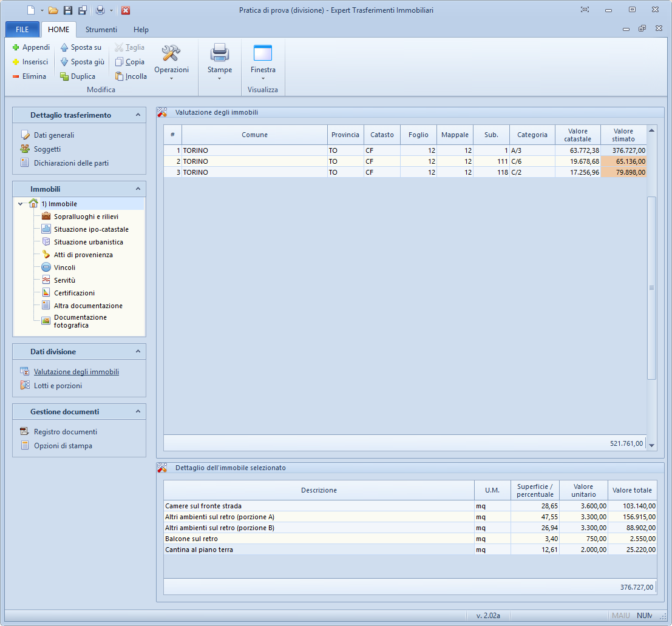The height and width of the screenshot is (626, 672).
Task: Open Sopralluoghi e rilievi item
Action: (86, 217)
